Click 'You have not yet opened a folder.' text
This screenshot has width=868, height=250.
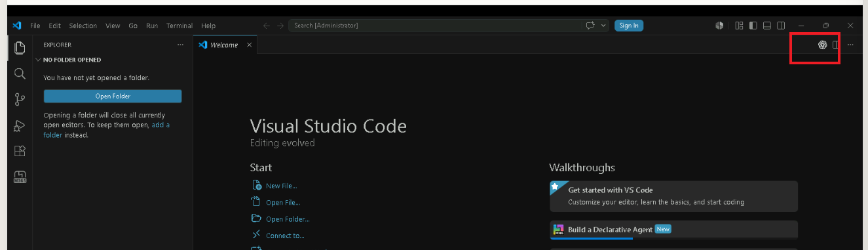coord(96,77)
